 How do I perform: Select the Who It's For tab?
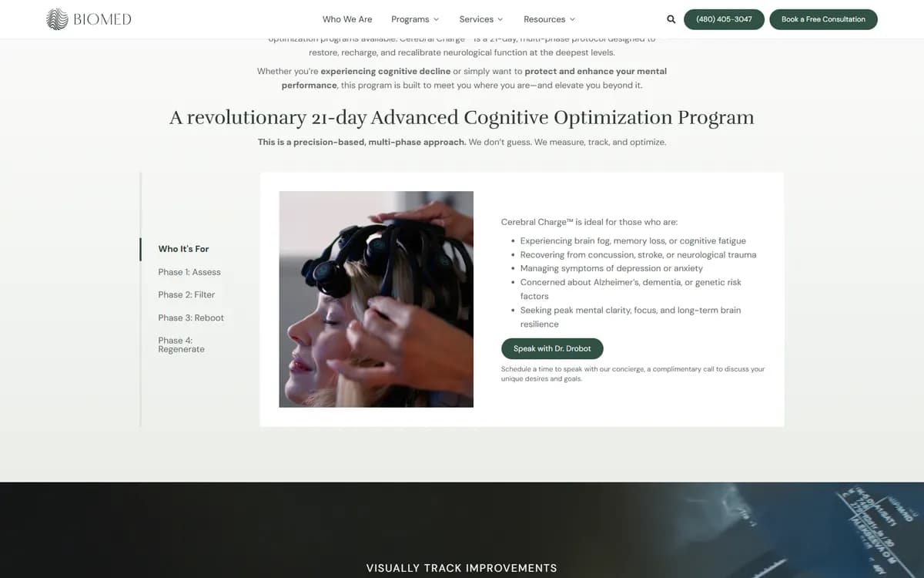[183, 249]
